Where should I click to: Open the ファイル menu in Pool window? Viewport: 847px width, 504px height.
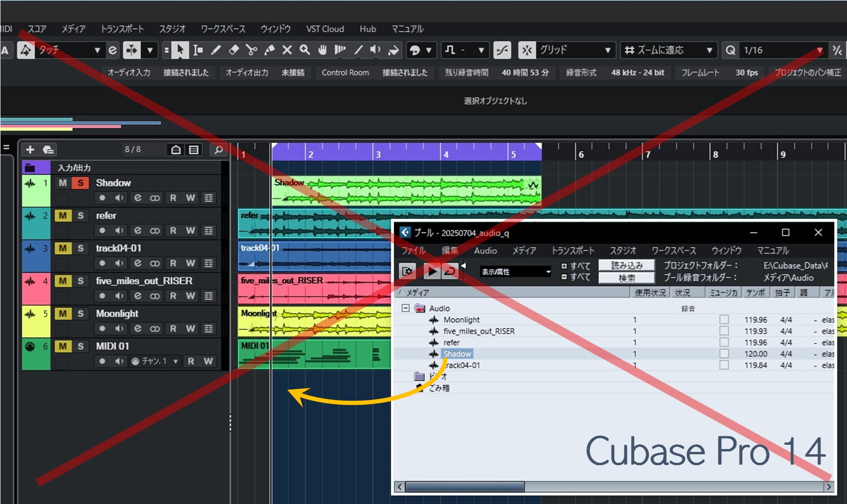coord(414,251)
